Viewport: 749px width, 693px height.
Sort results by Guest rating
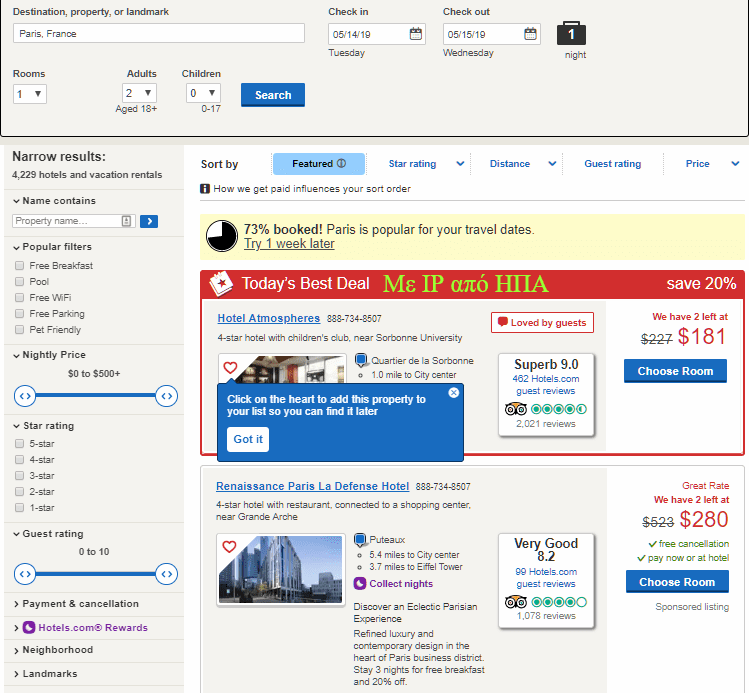point(612,164)
